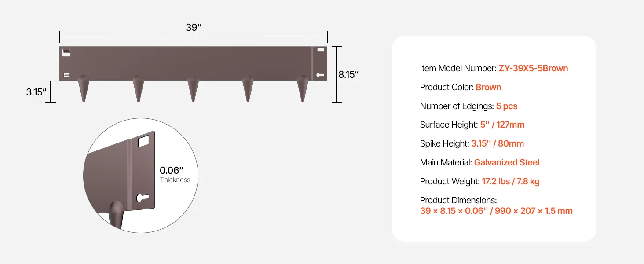Click the 0.06″ thickness label
The height and width of the screenshot is (264, 644).
[171, 170]
